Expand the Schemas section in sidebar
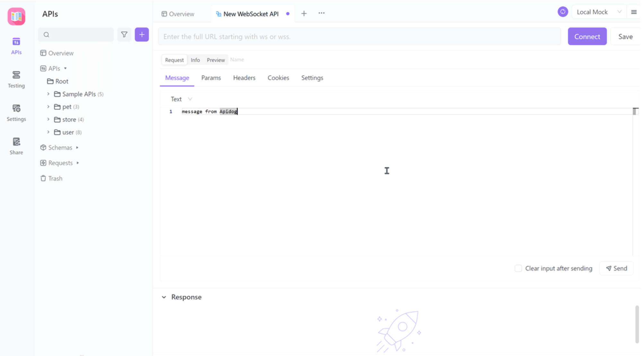 pyautogui.click(x=77, y=147)
